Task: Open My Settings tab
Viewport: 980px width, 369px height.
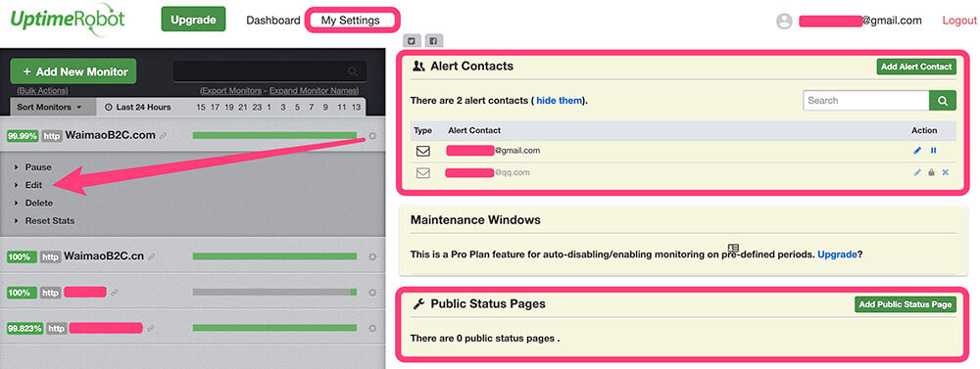Action: click(x=351, y=20)
